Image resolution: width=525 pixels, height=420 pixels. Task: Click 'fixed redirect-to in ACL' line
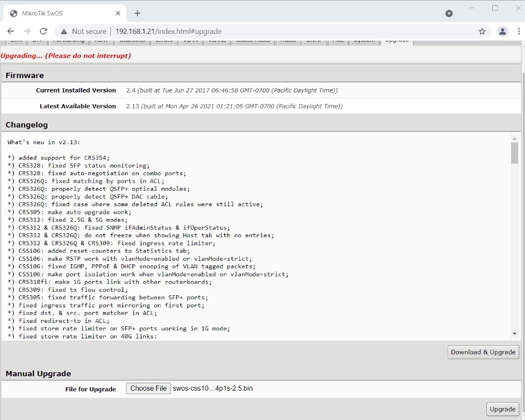pyautogui.click(x=59, y=321)
